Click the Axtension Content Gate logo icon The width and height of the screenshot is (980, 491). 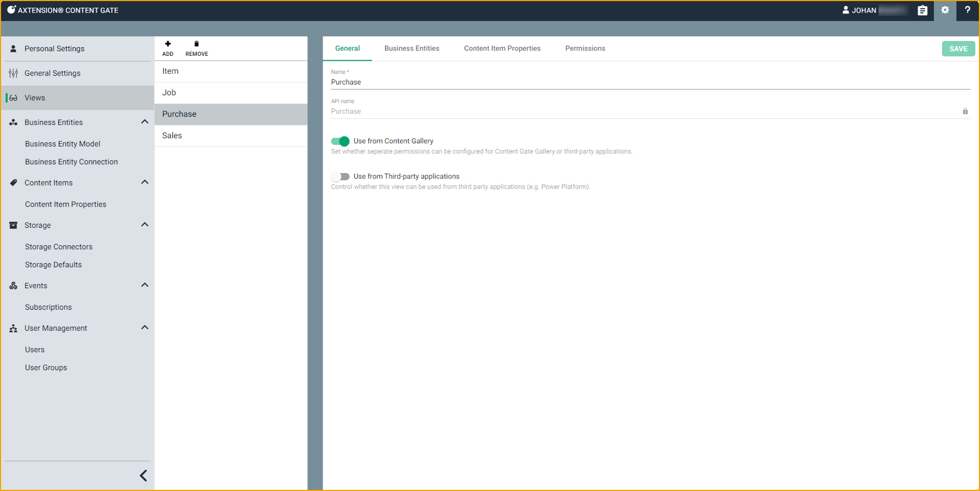tap(11, 10)
